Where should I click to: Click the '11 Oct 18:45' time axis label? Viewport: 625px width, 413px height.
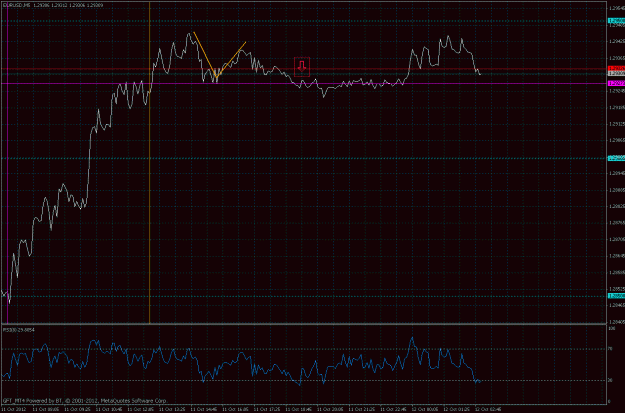[x=298, y=409]
